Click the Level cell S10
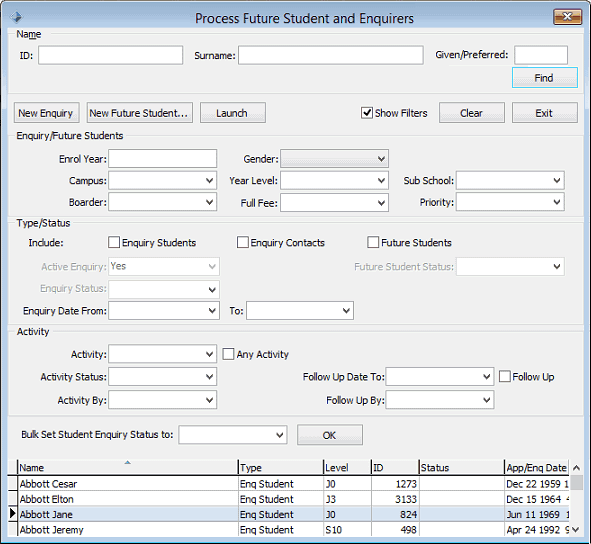Screen dimensions: 591x544 coord(347,529)
